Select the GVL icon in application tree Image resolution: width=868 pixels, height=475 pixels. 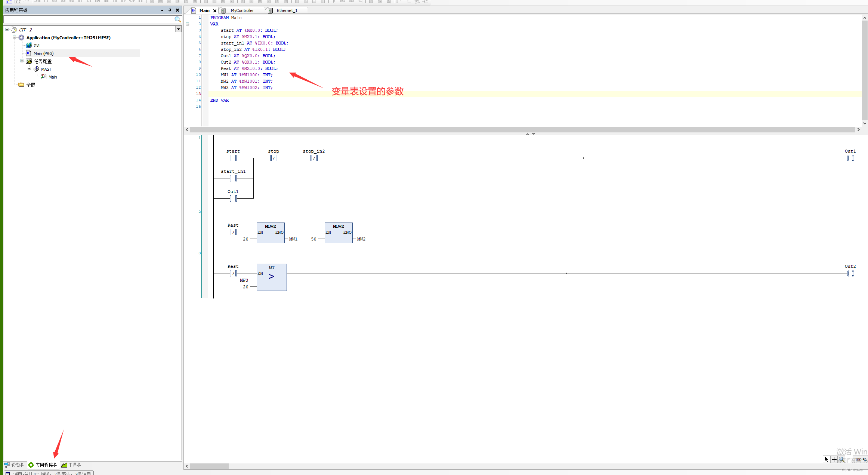(x=29, y=45)
